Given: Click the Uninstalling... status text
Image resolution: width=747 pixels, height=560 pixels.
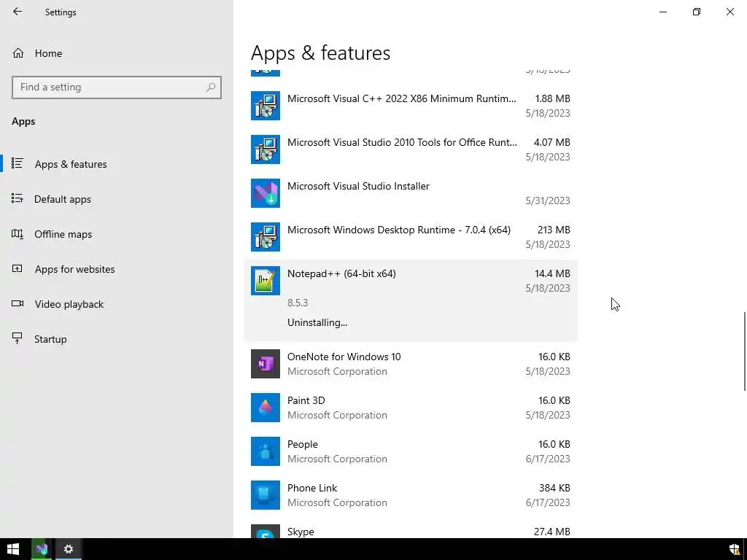Looking at the screenshot, I should tap(317, 322).
